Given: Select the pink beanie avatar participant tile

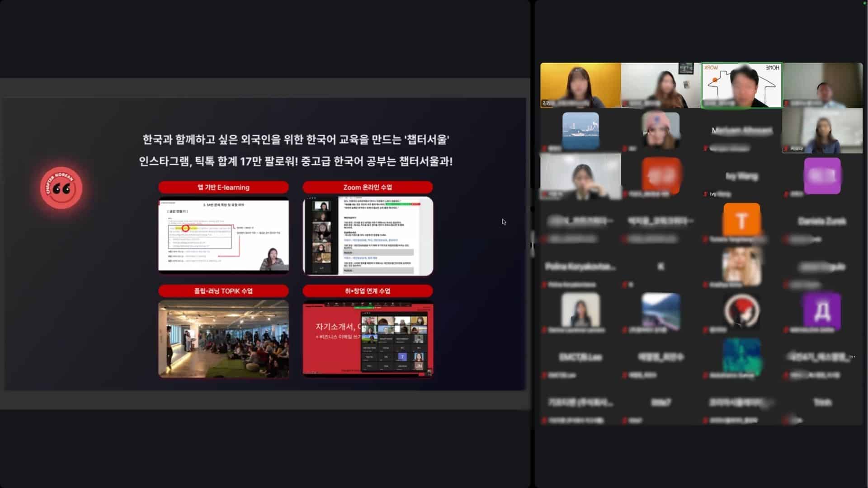Looking at the screenshot, I should [661, 131].
